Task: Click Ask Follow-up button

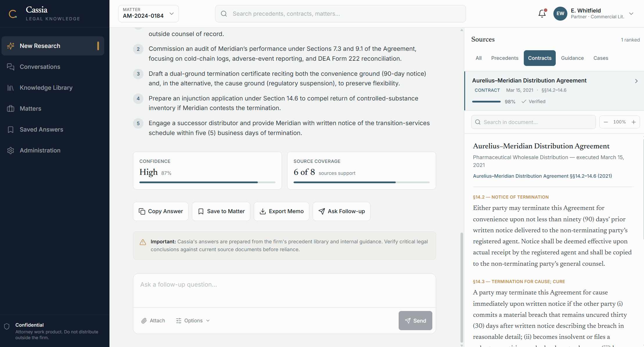Action: point(341,211)
